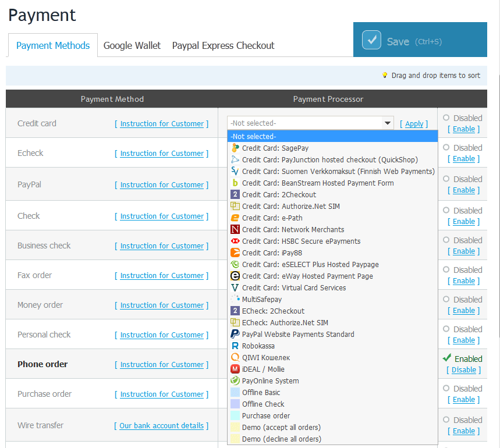Viewport: 500px width, 448px height.
Task: Select Disabled radio for Check
Action: pyautogui.click(x=446, y=210)
